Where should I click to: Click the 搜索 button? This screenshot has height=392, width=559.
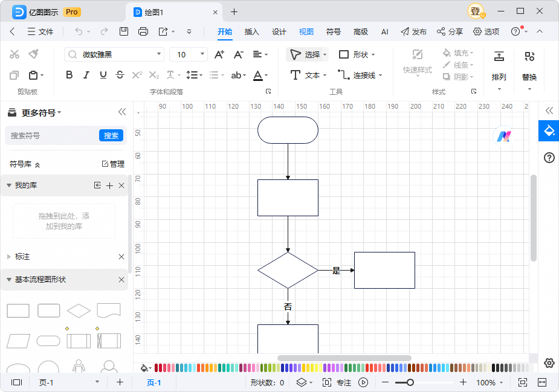pyautogui.click(x=111, y=135)
